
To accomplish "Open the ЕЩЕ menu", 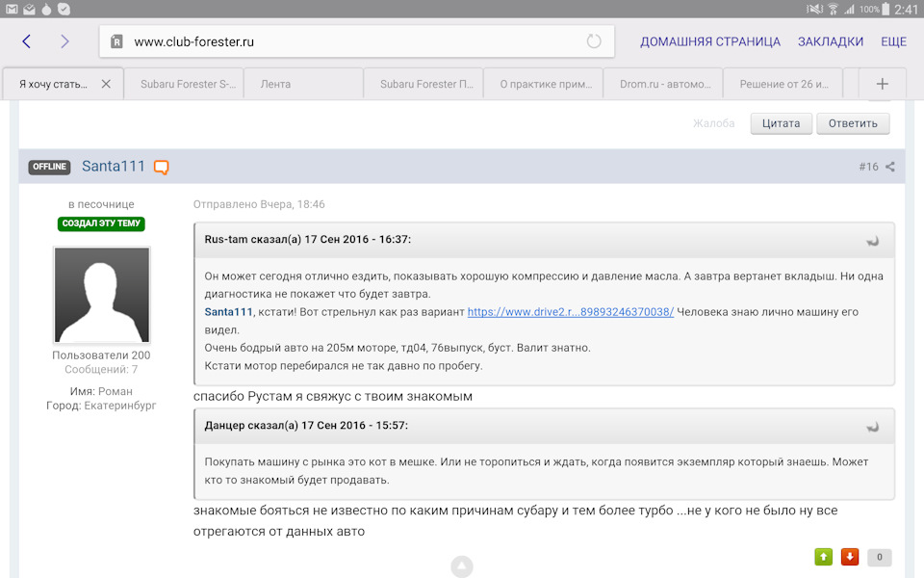I will [x=893, y=41].
